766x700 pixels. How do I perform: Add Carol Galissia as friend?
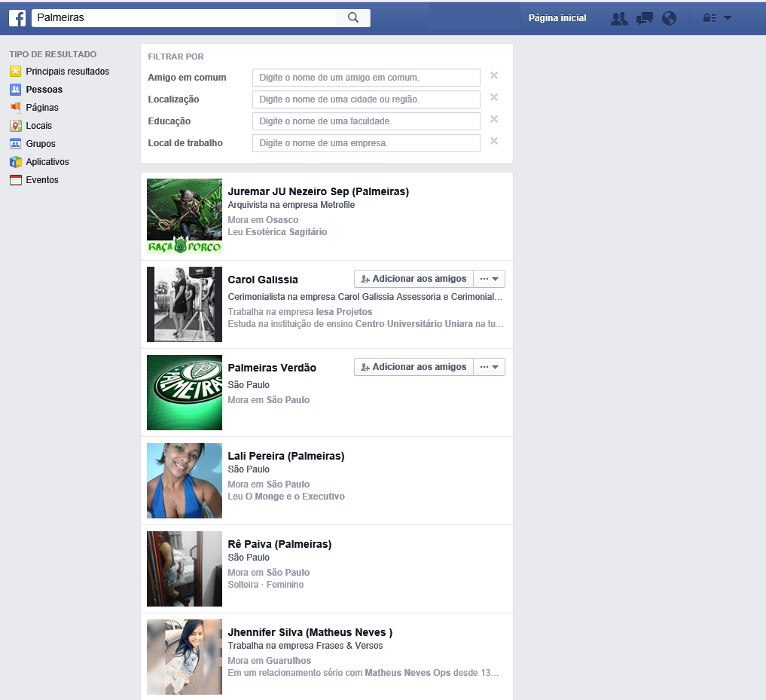pyautogui.click(x=414, y=279)
